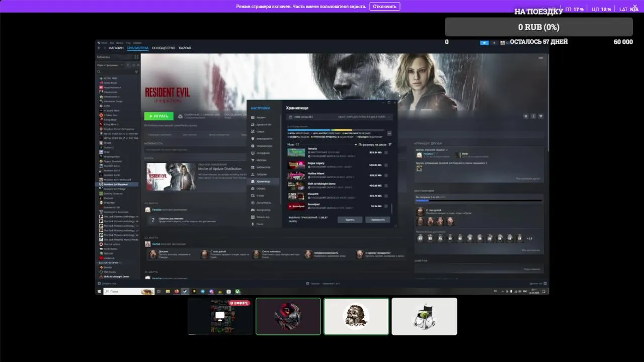Open Friends and chat settings section

click(264, 124)
